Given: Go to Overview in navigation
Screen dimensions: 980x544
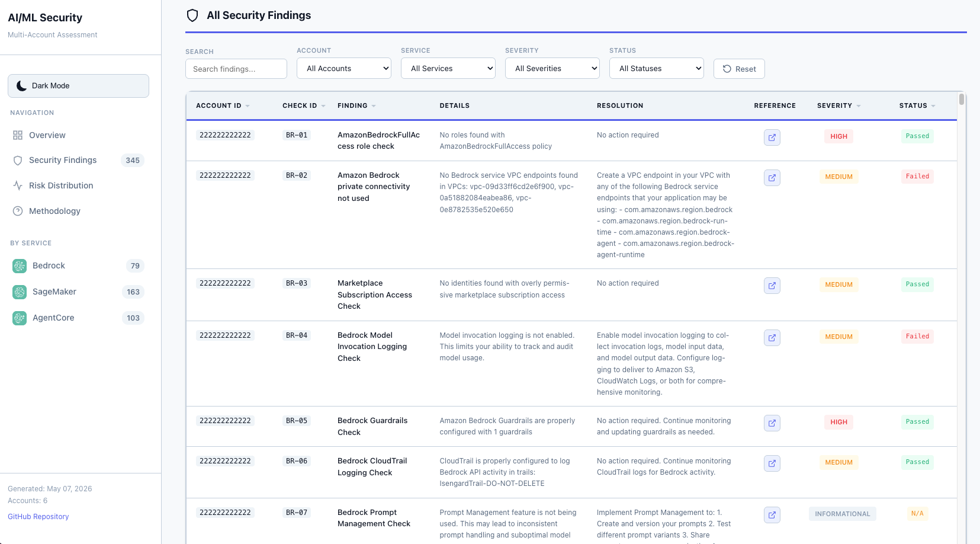Looking at the screenshot, I should [78, 135].
